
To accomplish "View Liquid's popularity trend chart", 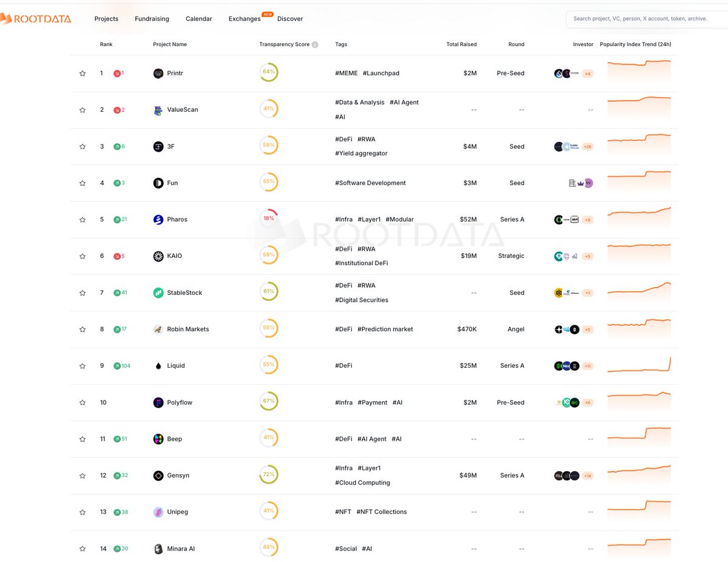I will 639,365.
